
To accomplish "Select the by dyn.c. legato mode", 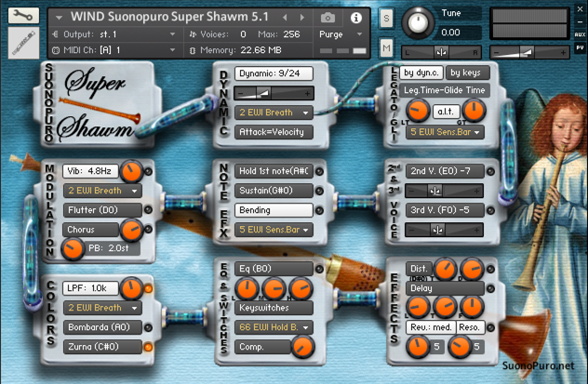I will 421,73.
